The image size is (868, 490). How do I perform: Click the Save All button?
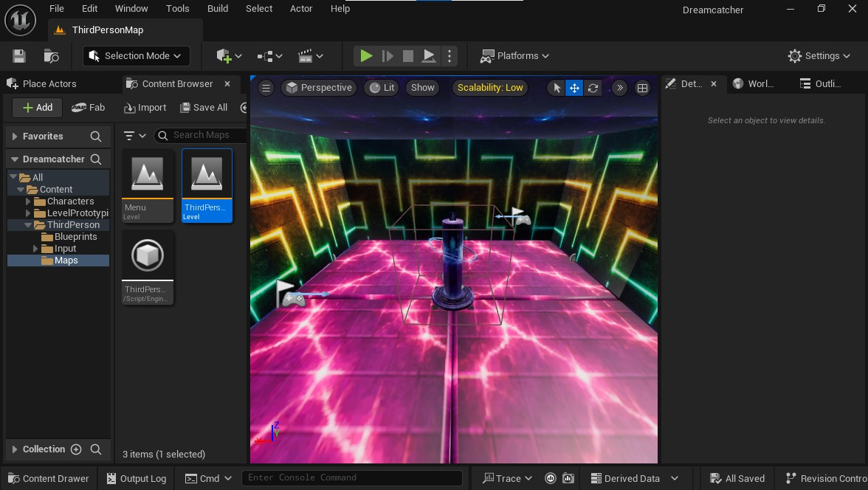[x=203, y=108]
